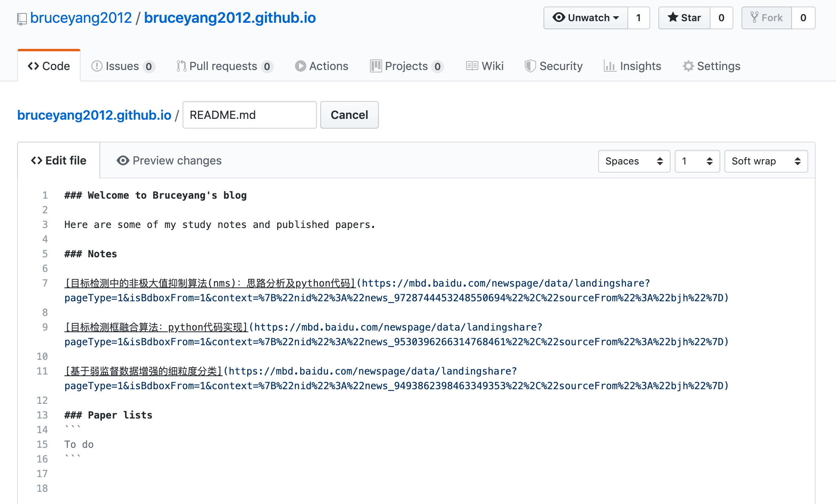Click the Fork button
Viewport: 836px width, 504px height.
pos(767,18)
